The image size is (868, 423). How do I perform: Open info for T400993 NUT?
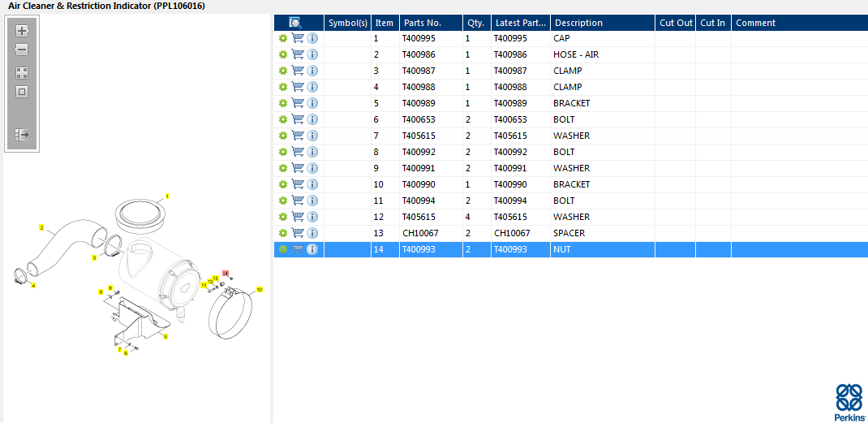point(312,249)
